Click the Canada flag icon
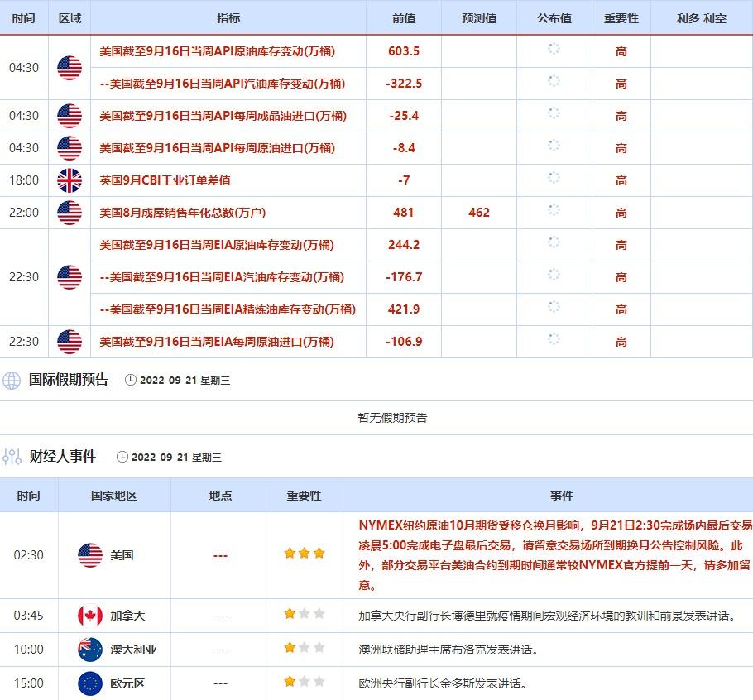 [x=89, y=616]
